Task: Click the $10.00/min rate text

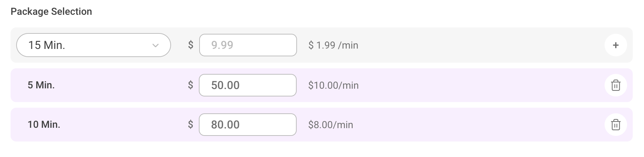Action: coord(333,86)
